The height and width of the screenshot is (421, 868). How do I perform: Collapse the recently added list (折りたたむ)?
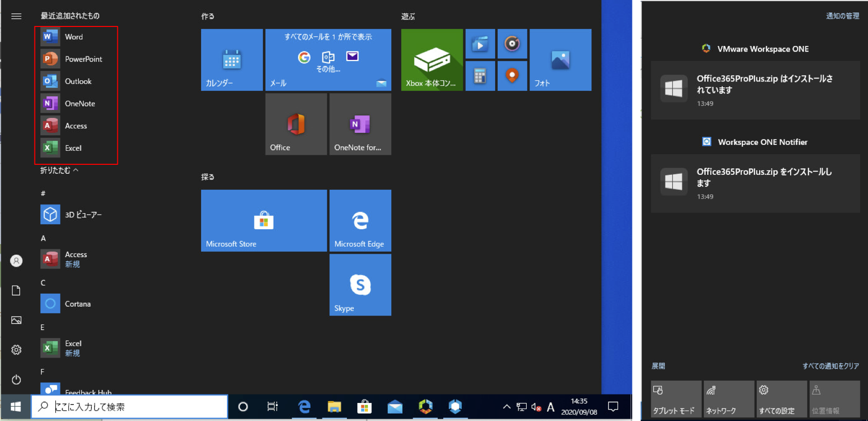[x=59, y=170]
